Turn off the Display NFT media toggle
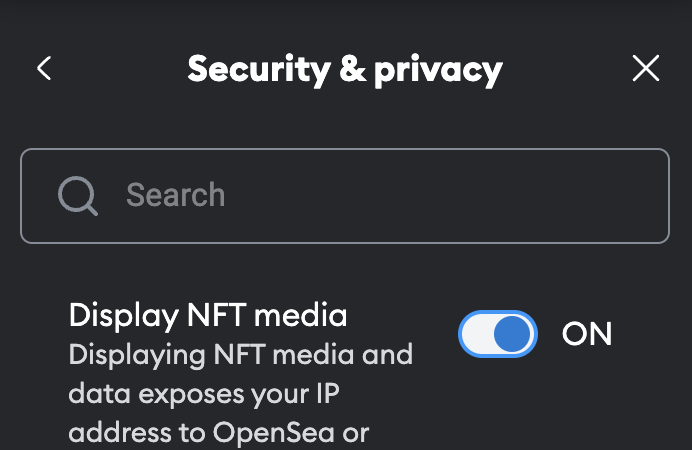Image resolution: width=692 pixels, height=450 pixels. pyautogui.click(x=498, y=334)
